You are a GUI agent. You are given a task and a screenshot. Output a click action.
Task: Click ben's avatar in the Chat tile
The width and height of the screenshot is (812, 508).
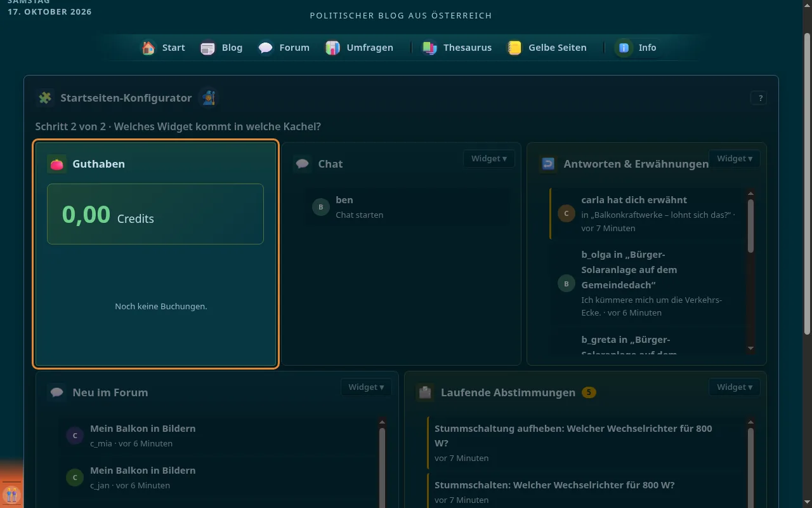321,207
